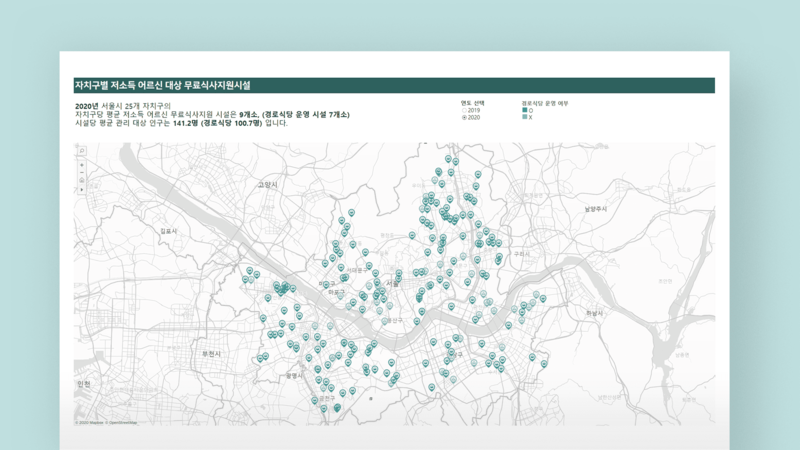Image resolution: width=800 pixels, height=450 pixels.
Task: Zoom in with the map plus button
Action: coord(82,163)
